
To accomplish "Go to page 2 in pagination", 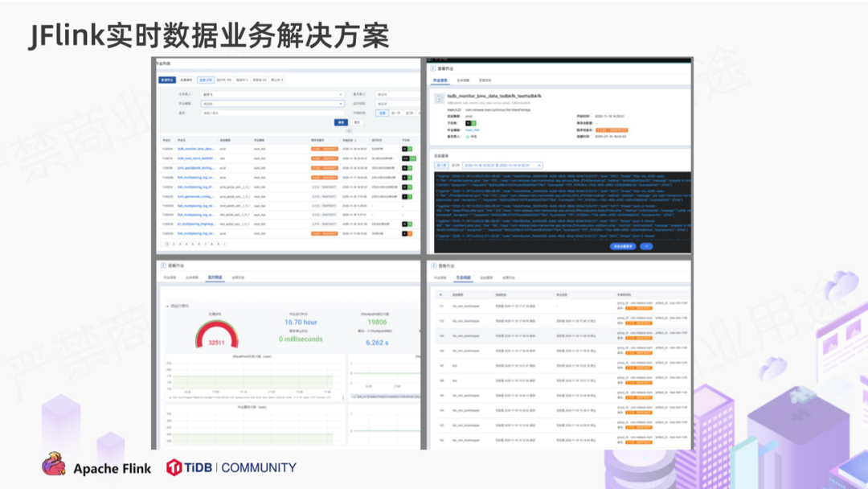I will (174, 244).
